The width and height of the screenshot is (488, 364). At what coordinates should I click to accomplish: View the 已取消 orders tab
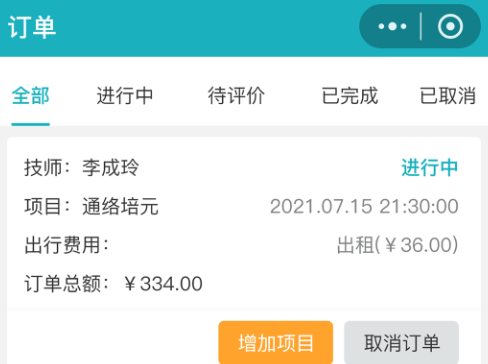[448, 96]
